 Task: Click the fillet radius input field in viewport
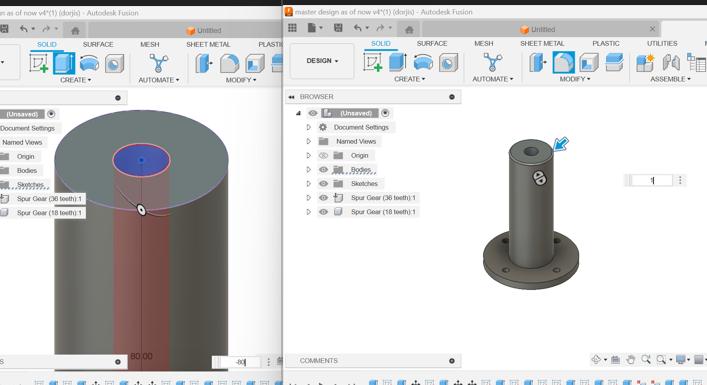[652, 180]
